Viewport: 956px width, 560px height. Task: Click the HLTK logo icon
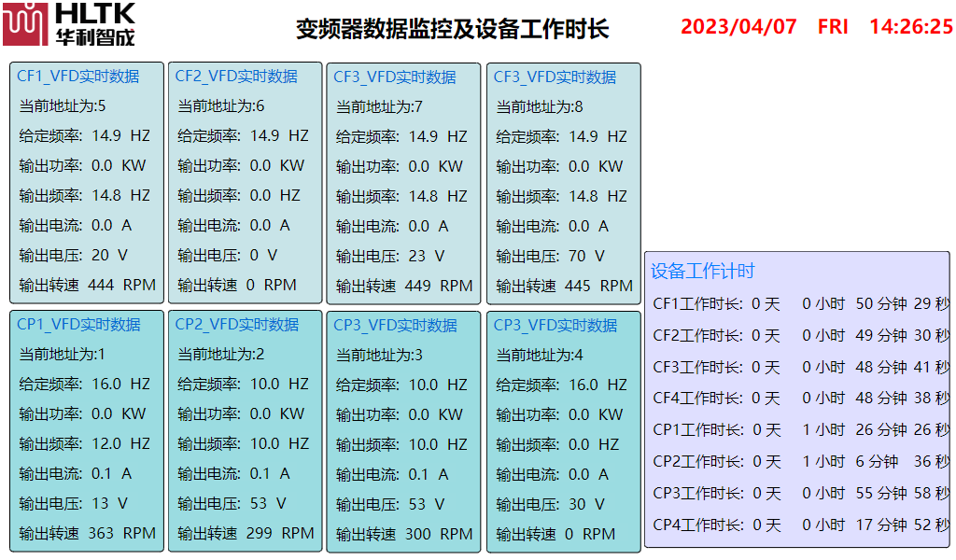click(x=25, y=24)
